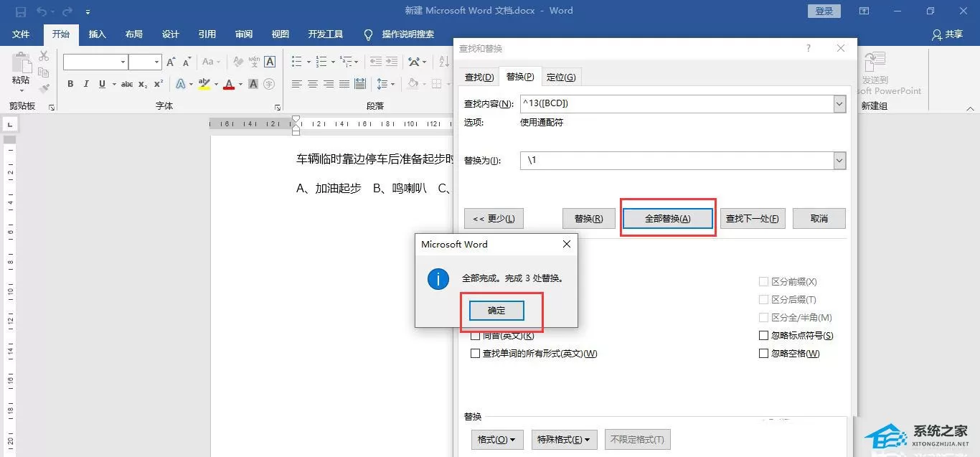Open the help question mark in Find and Replace
This screenshot has height=457, width=980.
coord(809,48)
